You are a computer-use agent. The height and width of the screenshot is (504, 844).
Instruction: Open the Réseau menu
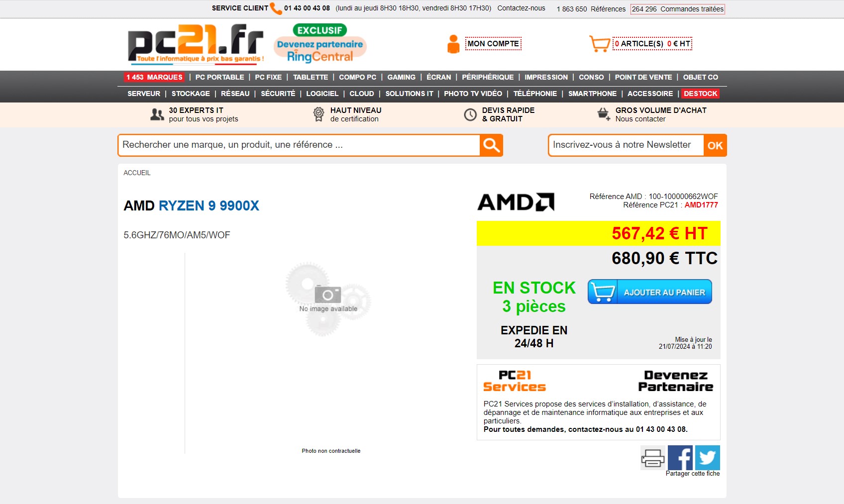pyautogui.click(x=235, y=94)
